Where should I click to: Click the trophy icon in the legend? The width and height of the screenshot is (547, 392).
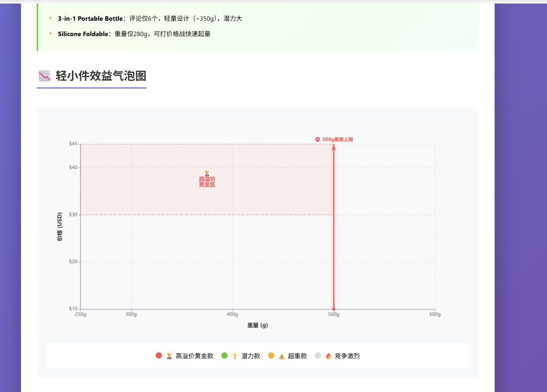(169, 356)
